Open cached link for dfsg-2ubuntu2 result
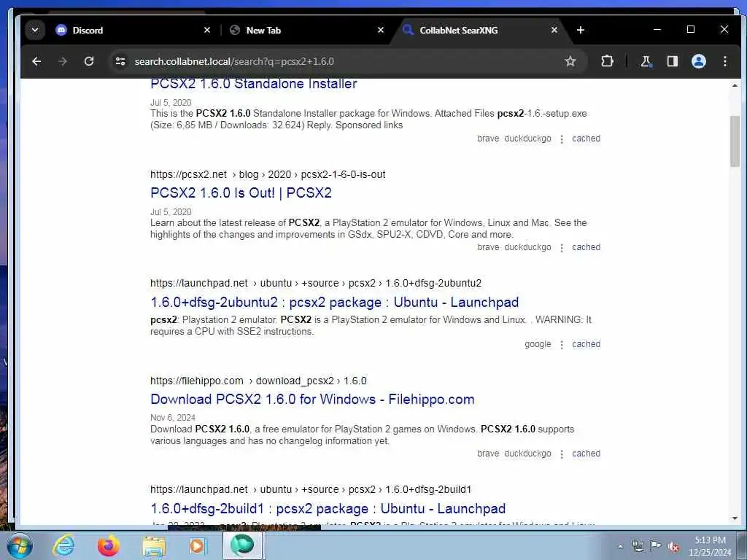The height and width of the screenshot is (560, 747). coord(586,344)
